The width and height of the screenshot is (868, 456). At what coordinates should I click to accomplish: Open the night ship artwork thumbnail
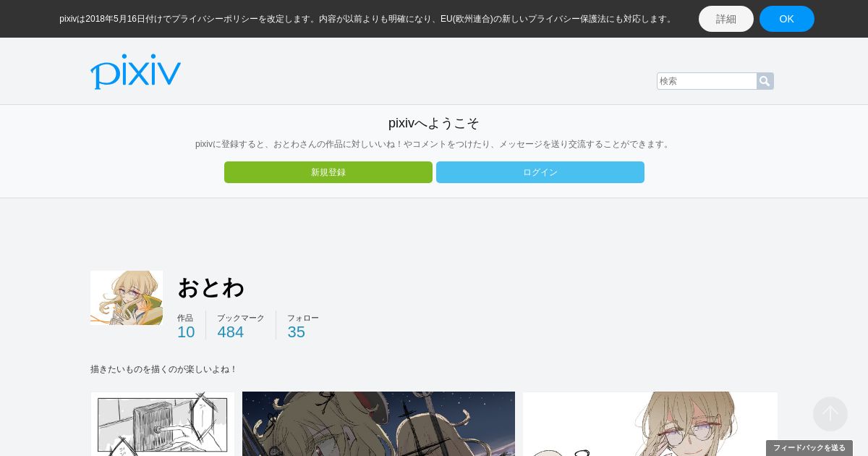pos(378,424)
